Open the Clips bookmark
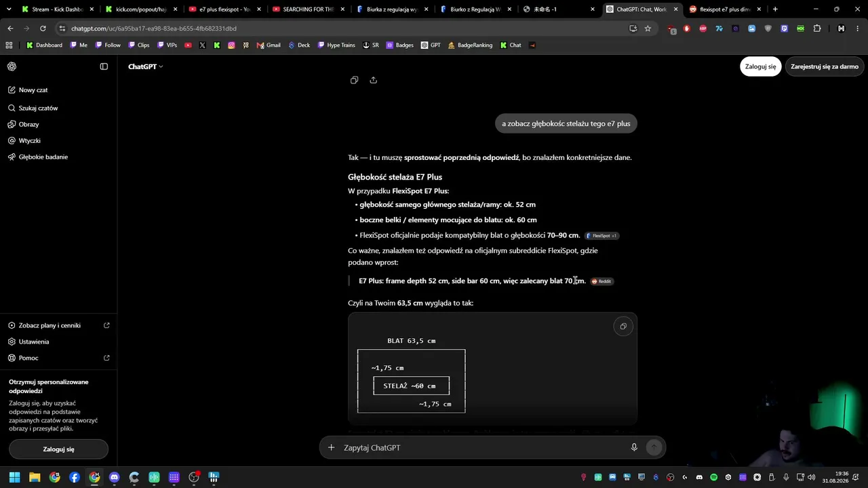Screen dimensions: 868x488 138,45
